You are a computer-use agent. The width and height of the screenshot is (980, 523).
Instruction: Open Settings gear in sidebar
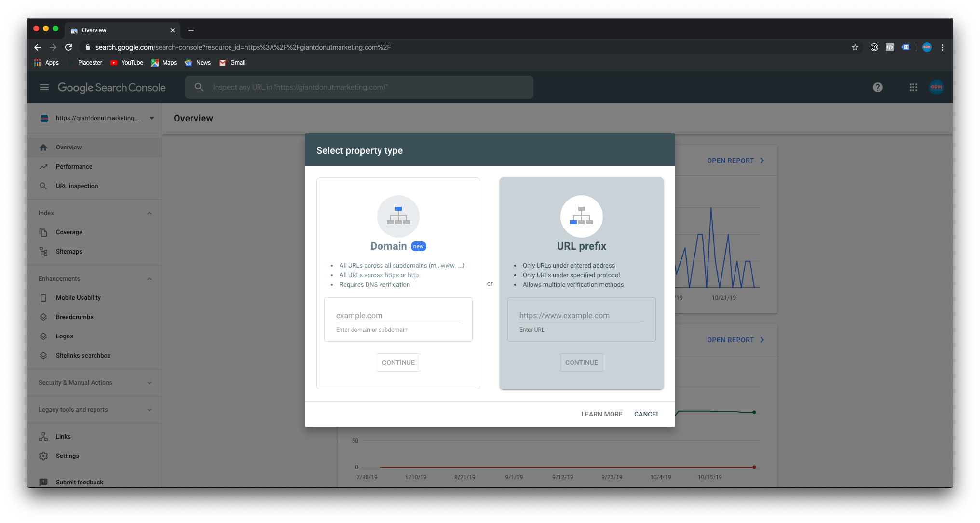click(43, 456)
